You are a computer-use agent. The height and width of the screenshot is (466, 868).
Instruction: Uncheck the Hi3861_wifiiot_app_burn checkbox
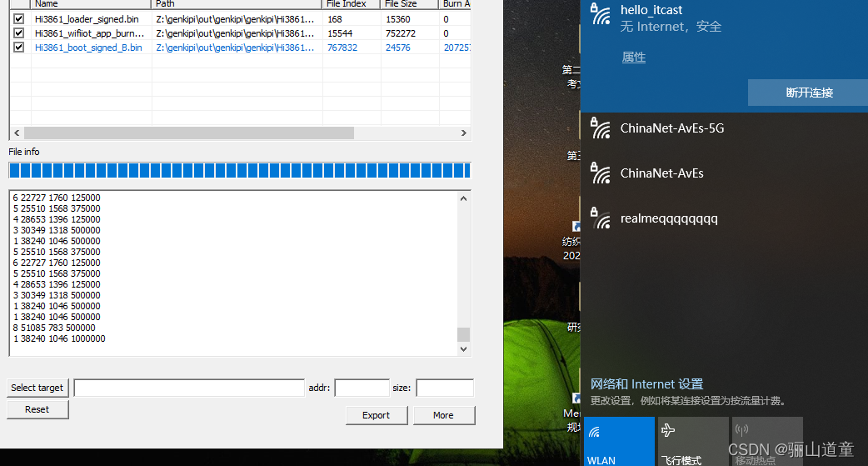point(19,33)
